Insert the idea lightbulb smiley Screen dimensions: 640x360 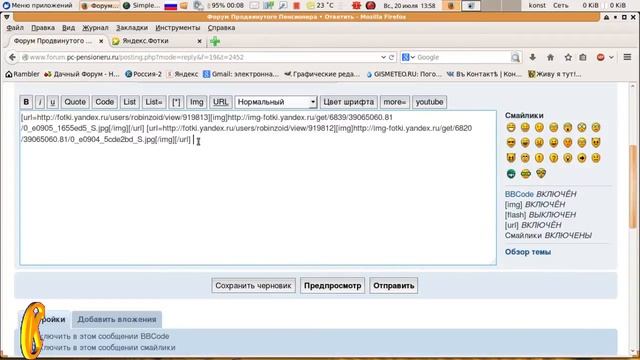coord(567,158)
